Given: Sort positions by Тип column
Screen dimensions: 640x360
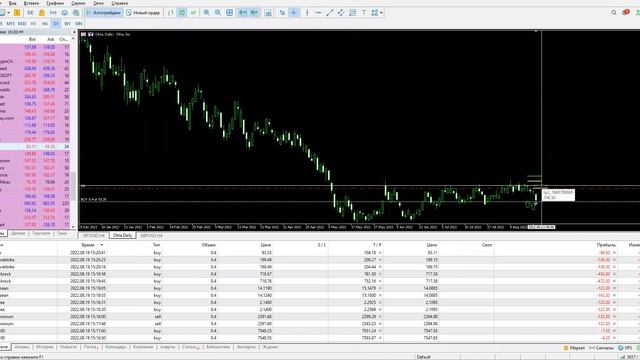Looking at the screenshot, I should point(157,245).
